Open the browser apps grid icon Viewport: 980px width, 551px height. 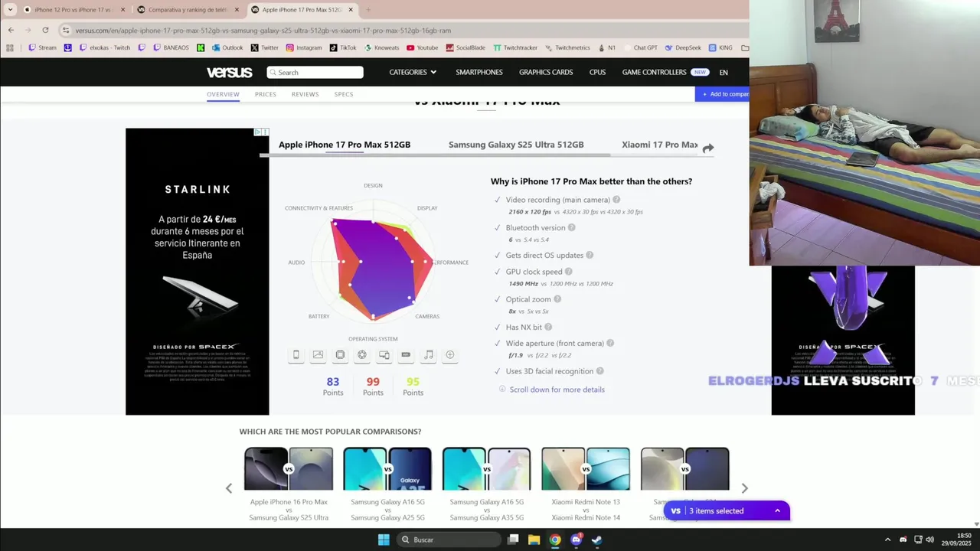(x=10, y=47)
